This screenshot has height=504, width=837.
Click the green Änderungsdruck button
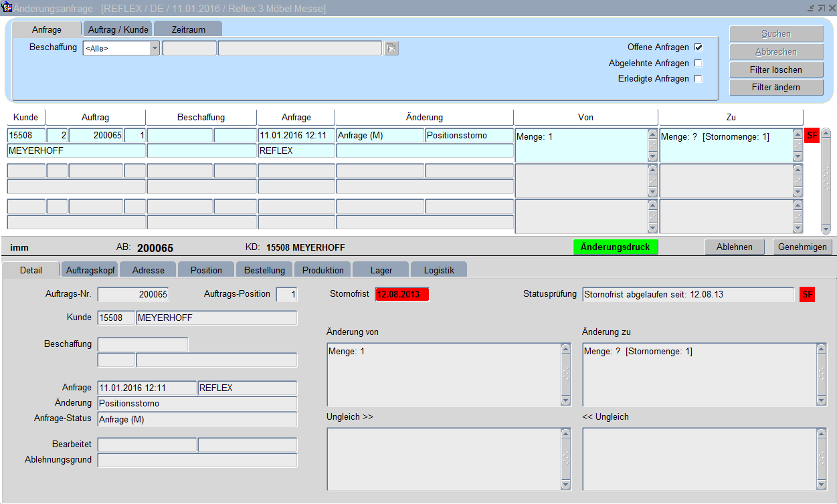pos(615,247)
